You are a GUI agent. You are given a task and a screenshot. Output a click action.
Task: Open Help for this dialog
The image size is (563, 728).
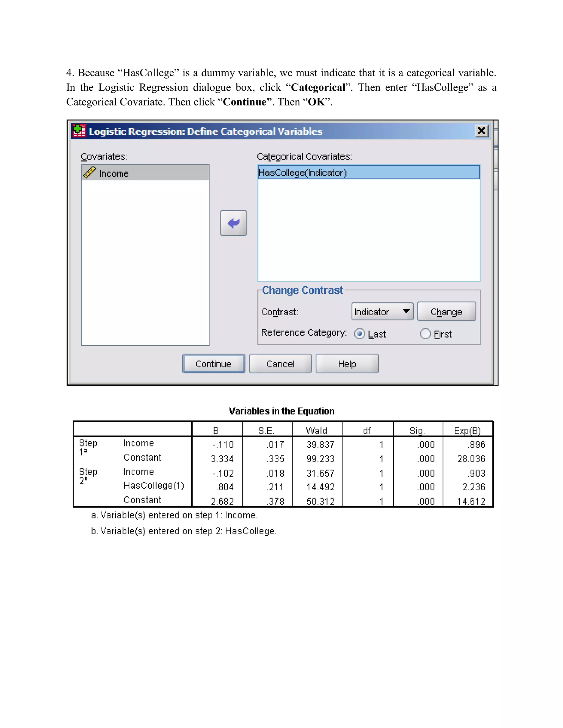pyautogui.click(x=347, y=364)
